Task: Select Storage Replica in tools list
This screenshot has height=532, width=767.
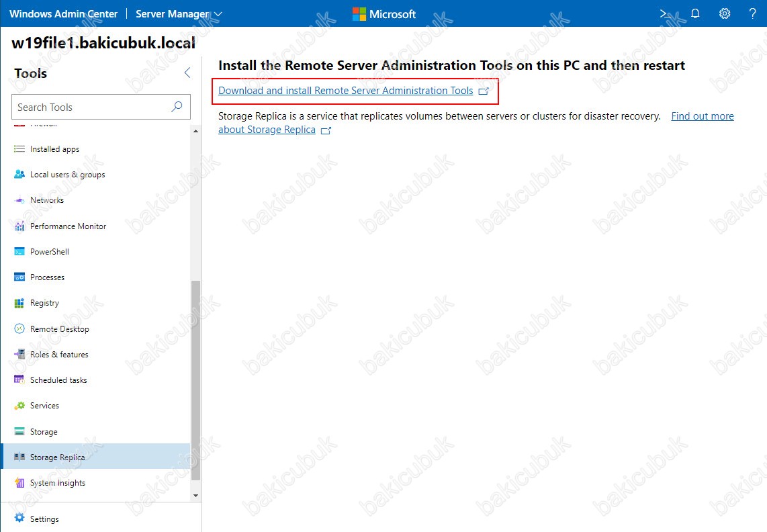Action: [x=96, y=457]
